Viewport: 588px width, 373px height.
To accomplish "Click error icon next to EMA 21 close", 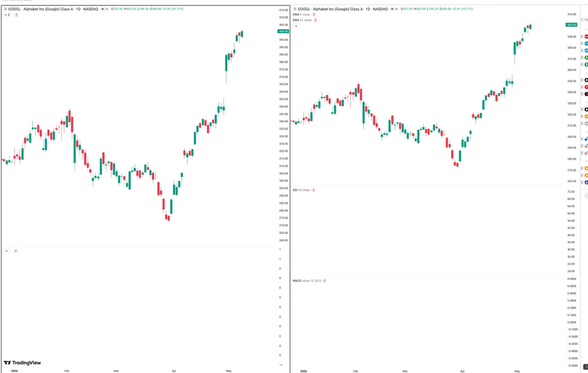I will pos(316,20).
